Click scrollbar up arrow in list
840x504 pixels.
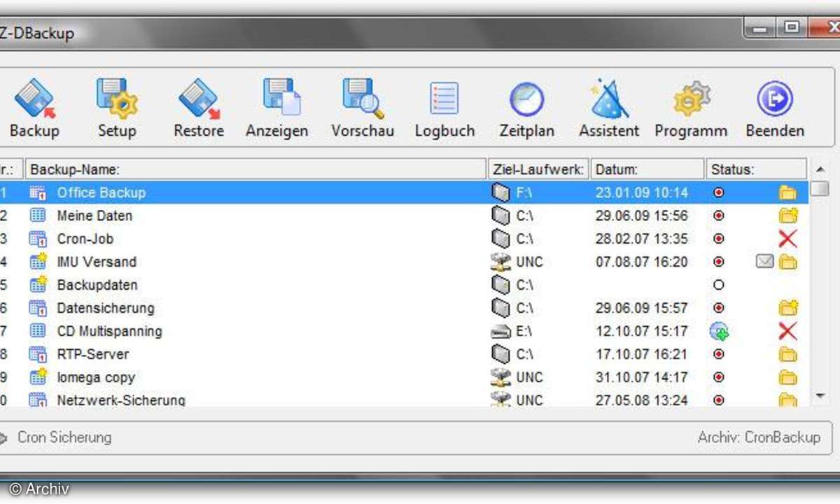coord(820,169)
